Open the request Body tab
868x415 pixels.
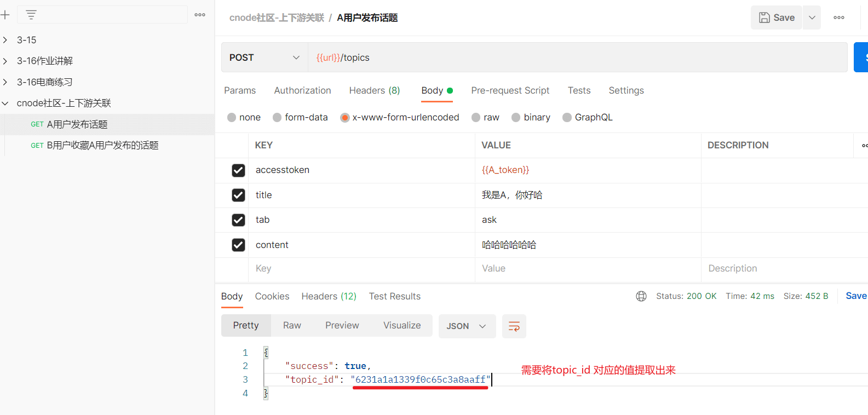pyautogui.click(x=437, y=90)
